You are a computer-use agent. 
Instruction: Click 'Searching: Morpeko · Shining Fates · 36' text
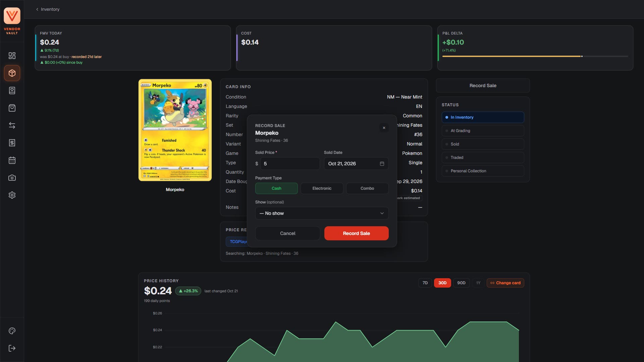[262, 253]
